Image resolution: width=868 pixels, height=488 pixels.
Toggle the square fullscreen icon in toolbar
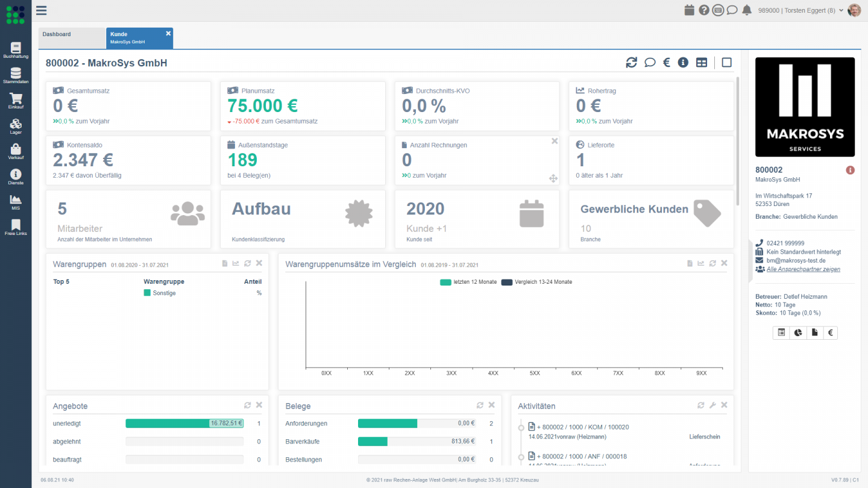point(726,63)
